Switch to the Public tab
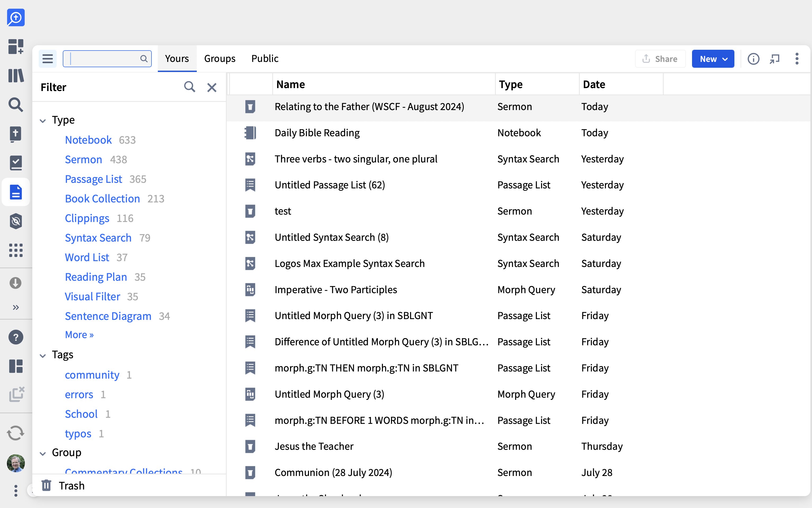812x508 pixels. pyautogui.click(x=265, y=58)
